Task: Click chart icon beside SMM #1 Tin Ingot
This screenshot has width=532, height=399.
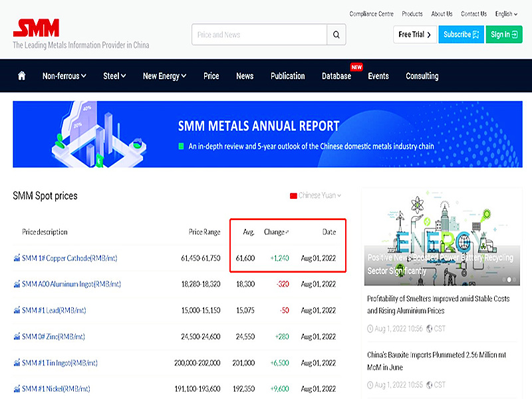Action: tap(17, 362)
